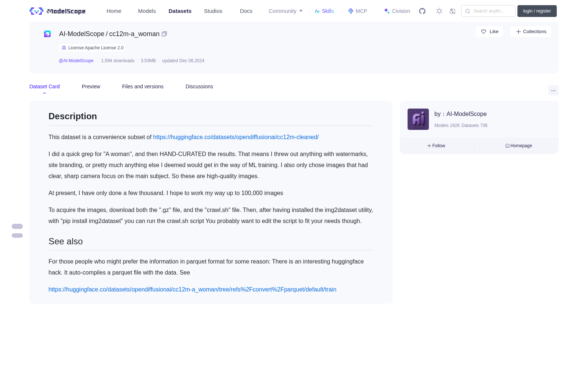The height and width of the screenshot is (368, 588).
Task: Click the plus icon in Collections button
Action: point(519,32)
